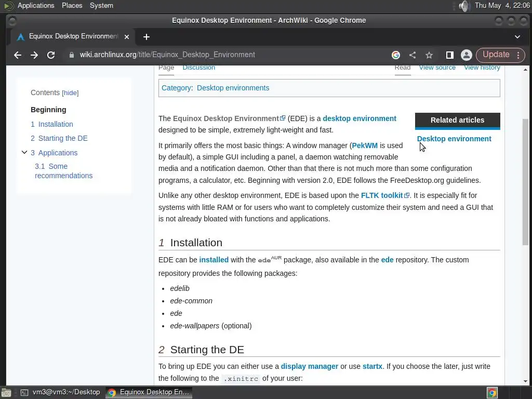Switch to Equinox Desktop En... taskbar item
This screenshot has width=532, height=399.
[x=149, y=392]
